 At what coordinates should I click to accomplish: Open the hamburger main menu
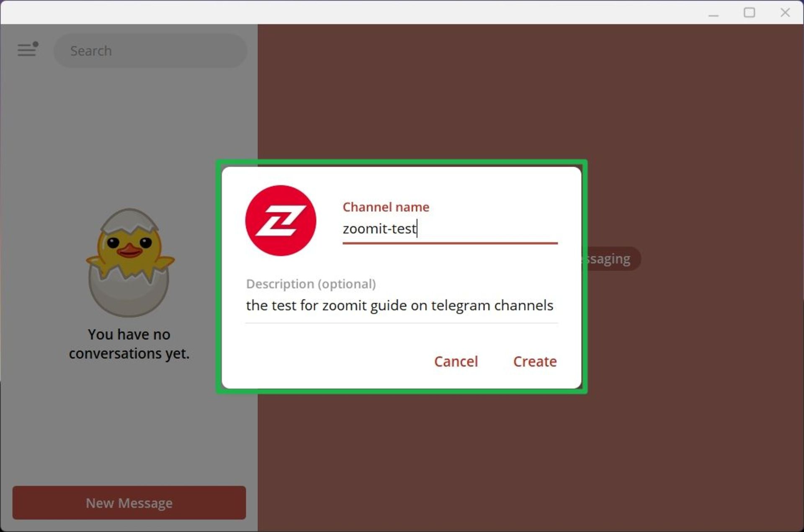27,49
